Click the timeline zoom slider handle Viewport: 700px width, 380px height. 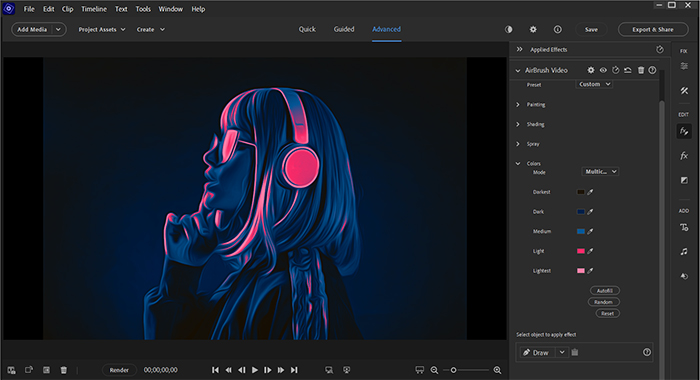pyautogui.click(x=453, y=370)
